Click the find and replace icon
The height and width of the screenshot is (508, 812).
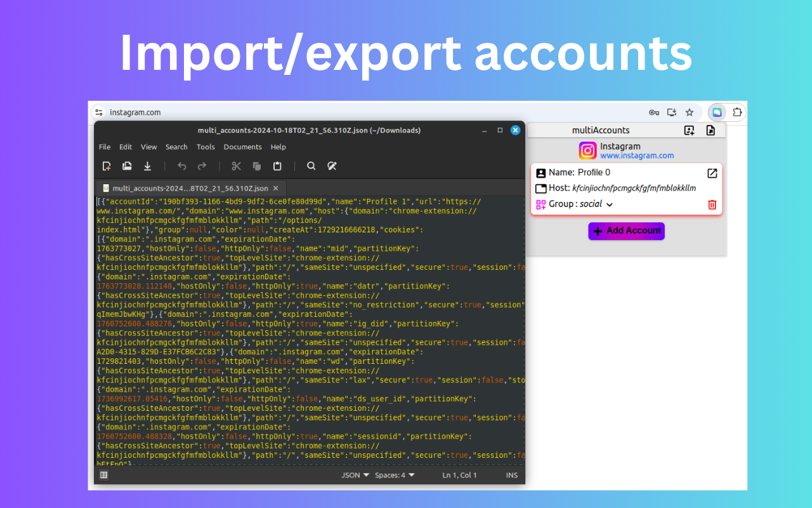[332, 166]
